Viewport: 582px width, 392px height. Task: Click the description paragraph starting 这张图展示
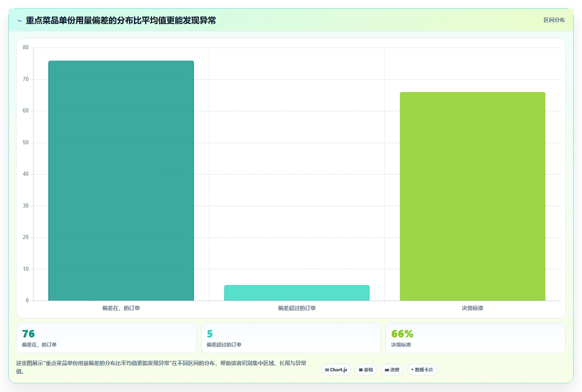coord(161,367)
